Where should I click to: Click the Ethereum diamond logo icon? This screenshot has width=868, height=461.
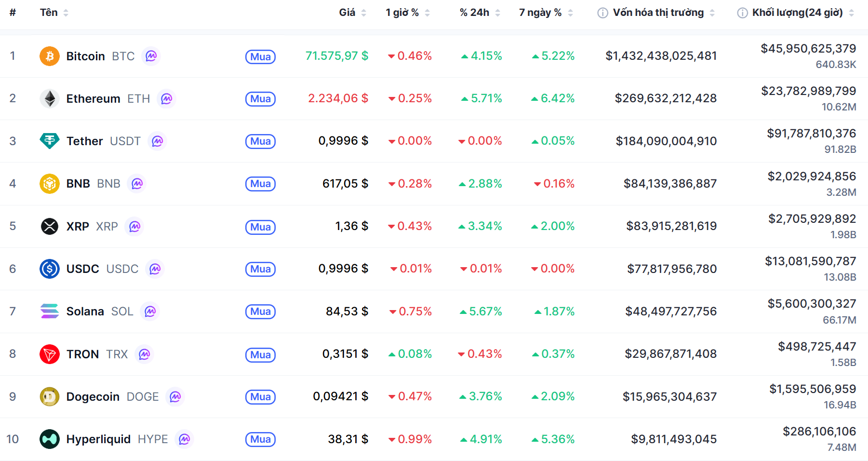49,99
